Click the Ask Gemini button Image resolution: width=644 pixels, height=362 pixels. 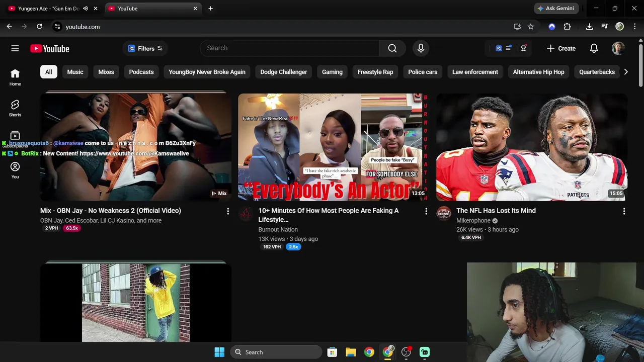click(556, 9)
